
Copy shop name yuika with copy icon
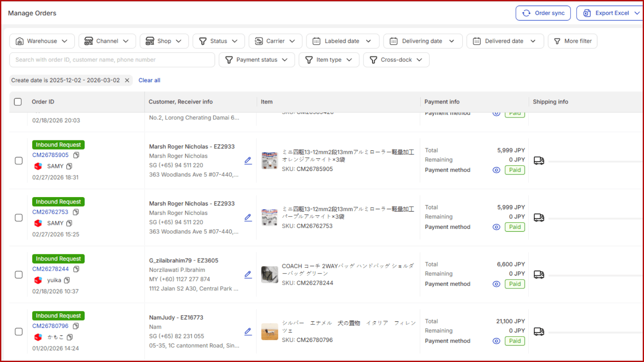67,280
